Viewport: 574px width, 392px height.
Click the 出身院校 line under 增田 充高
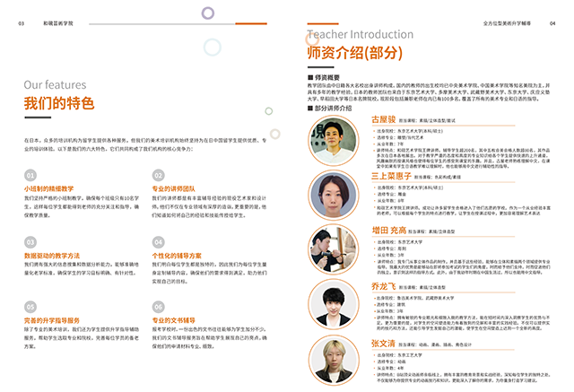pyautogui.click(x=399, y=242)
